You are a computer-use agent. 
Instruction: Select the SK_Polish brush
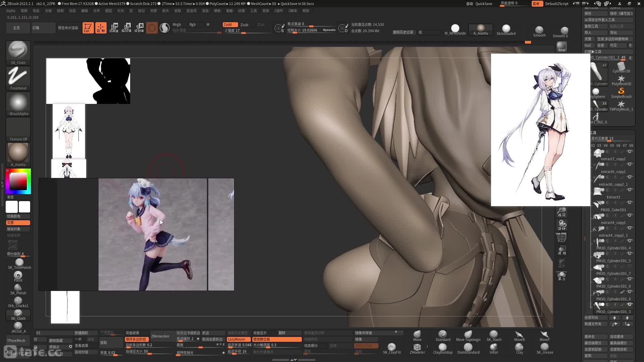pos(18,289)
